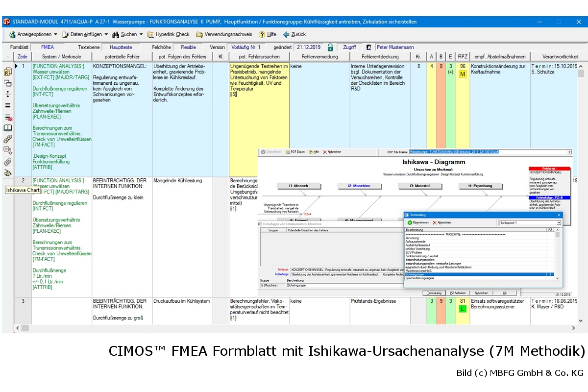Click Abbrechen red X in Ishikawa window toolbar
Screen dimensions: 588x392
tap(332, 152)
